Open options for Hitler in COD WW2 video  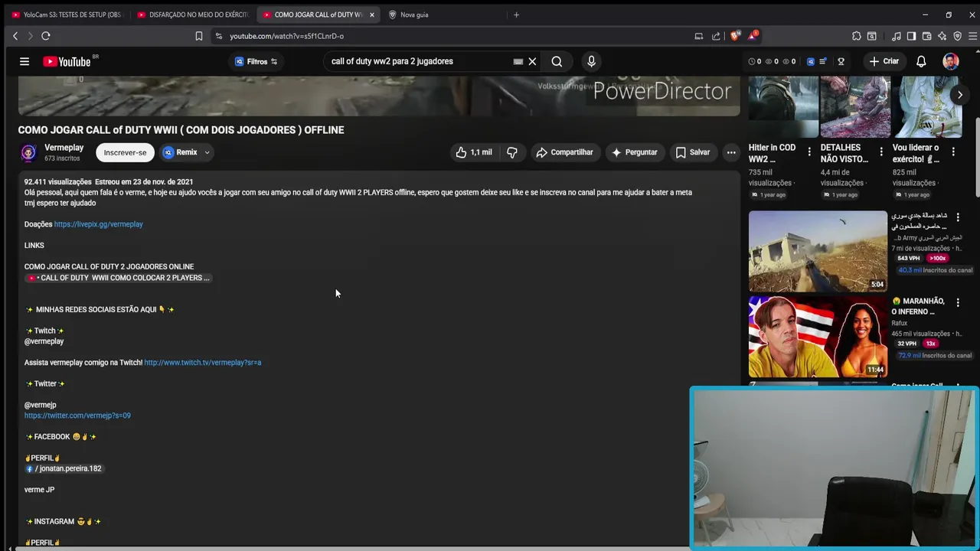point(809,152)
